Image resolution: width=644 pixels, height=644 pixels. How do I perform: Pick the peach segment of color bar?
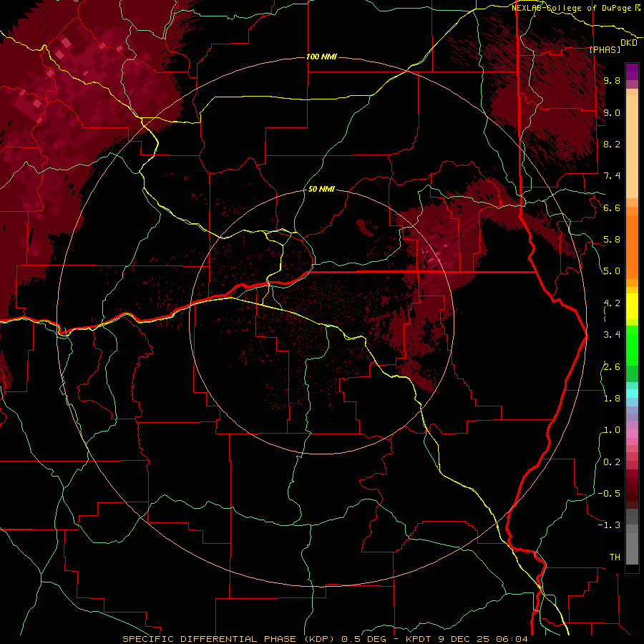tap(632, 147)
